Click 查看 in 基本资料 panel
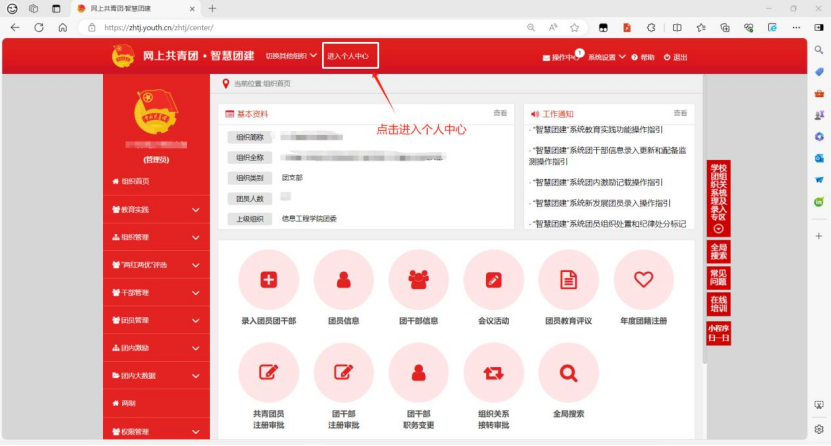Image resolution: width=831 pixels, height=446 pixels. click(x=500, y=113)
